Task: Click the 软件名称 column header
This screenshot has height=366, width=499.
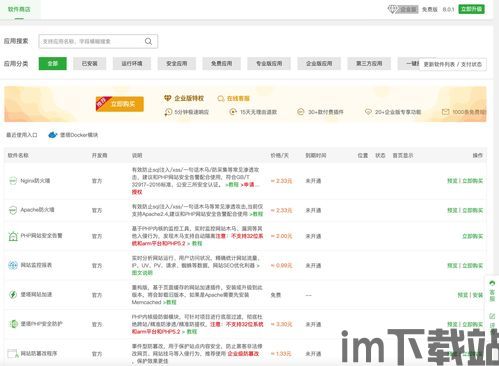Action: (x=18, y=155)
